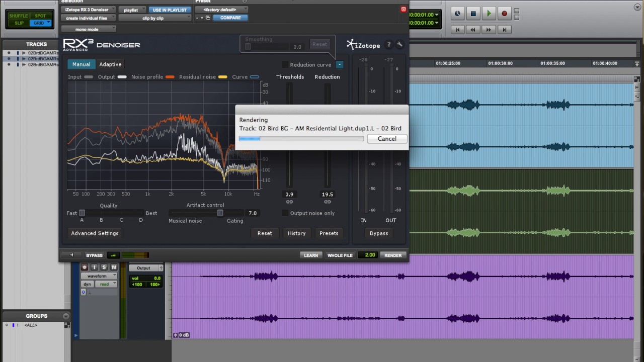
Task: Enable the Reduction curve checkbox
Action: (285, 64)
